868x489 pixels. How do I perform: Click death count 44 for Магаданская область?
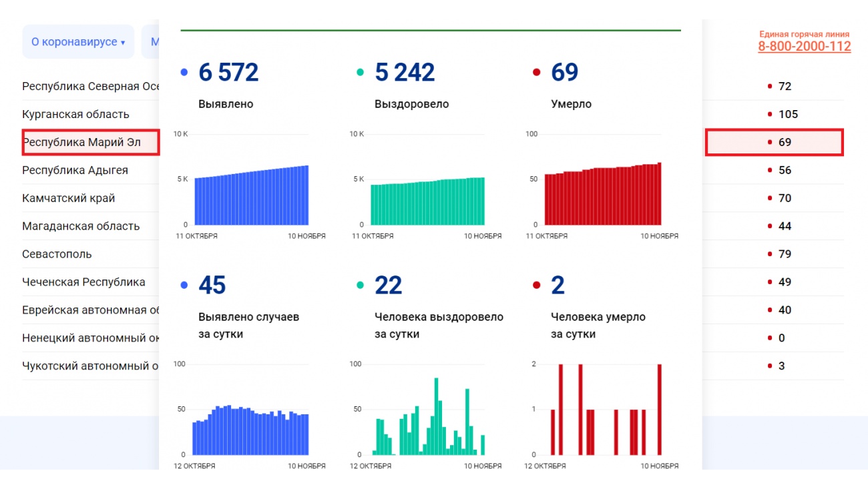[785, 226]
